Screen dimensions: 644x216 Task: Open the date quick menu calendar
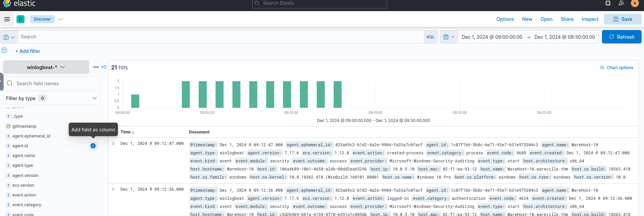(x=449, y=37)
